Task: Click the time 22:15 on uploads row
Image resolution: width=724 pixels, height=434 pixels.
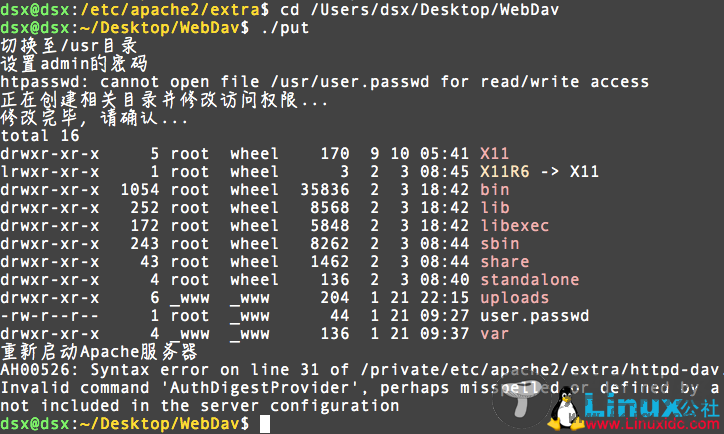Action: (x=444, y=297)
